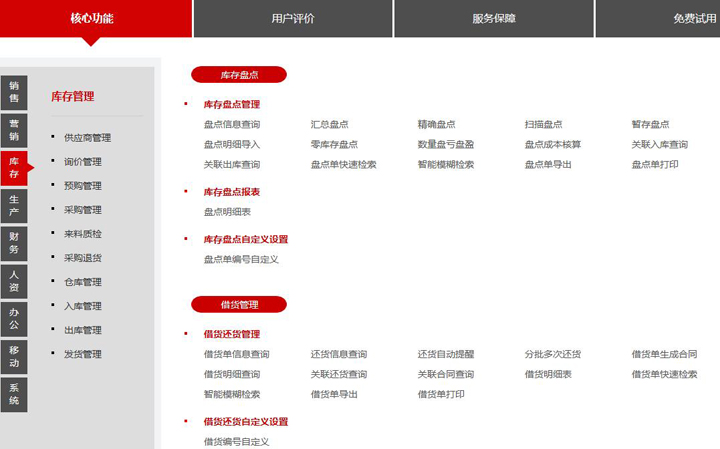The width and height of the screenshot is (720, 449).
Task: Choose 人资 from the vertical menu
Action: tap(14, 281)
